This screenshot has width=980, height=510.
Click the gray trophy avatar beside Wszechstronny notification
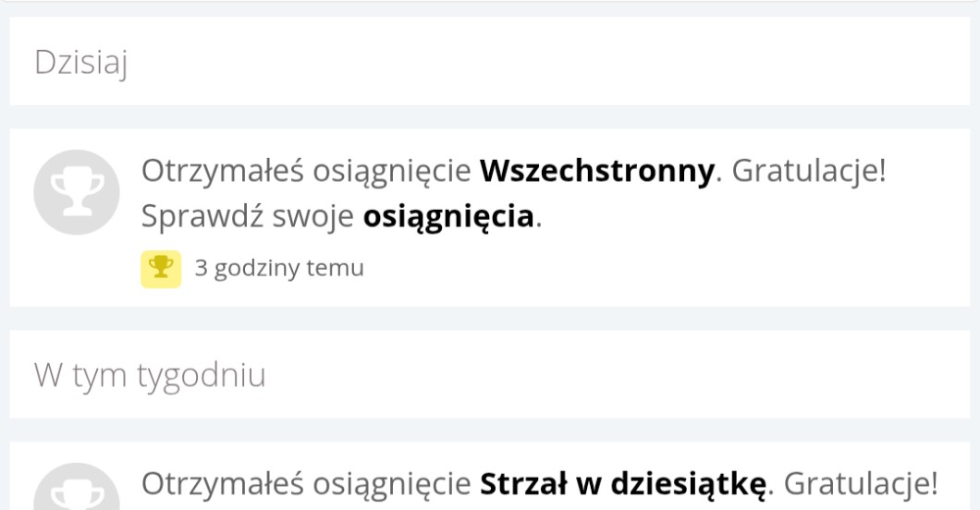[x=77, y=191]
